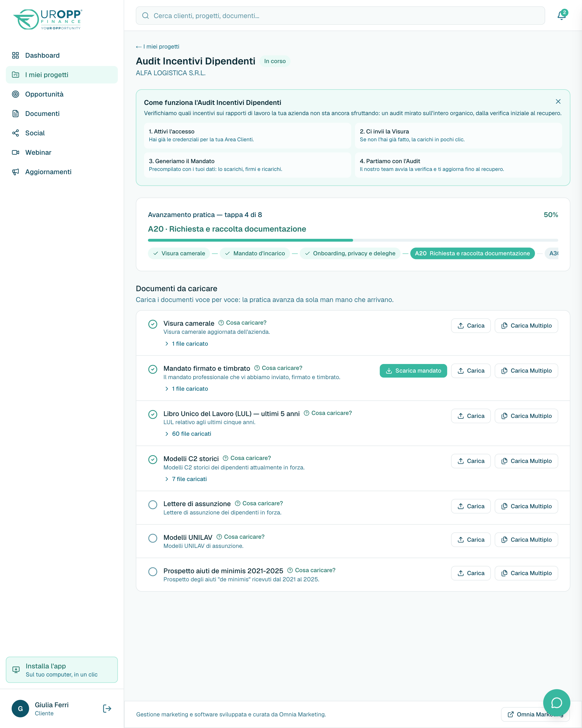Click the G user avatar

pos(20,708)
